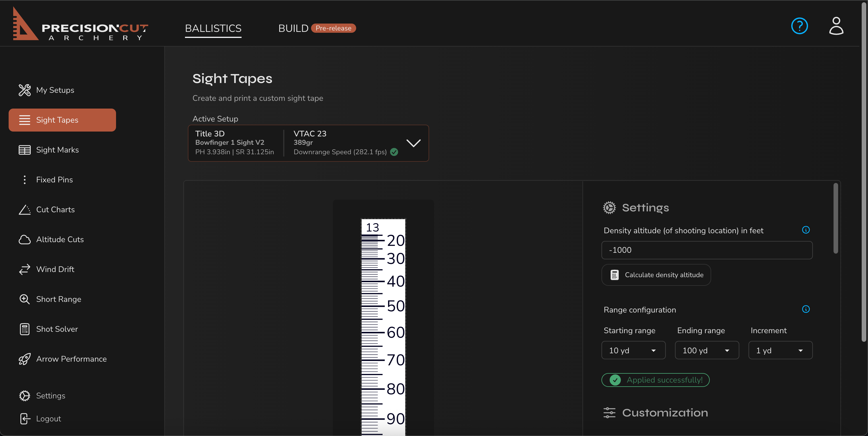Click the Sight Marks table icon
This screenshot has height=436, width=868.
(x=25, y=150)
